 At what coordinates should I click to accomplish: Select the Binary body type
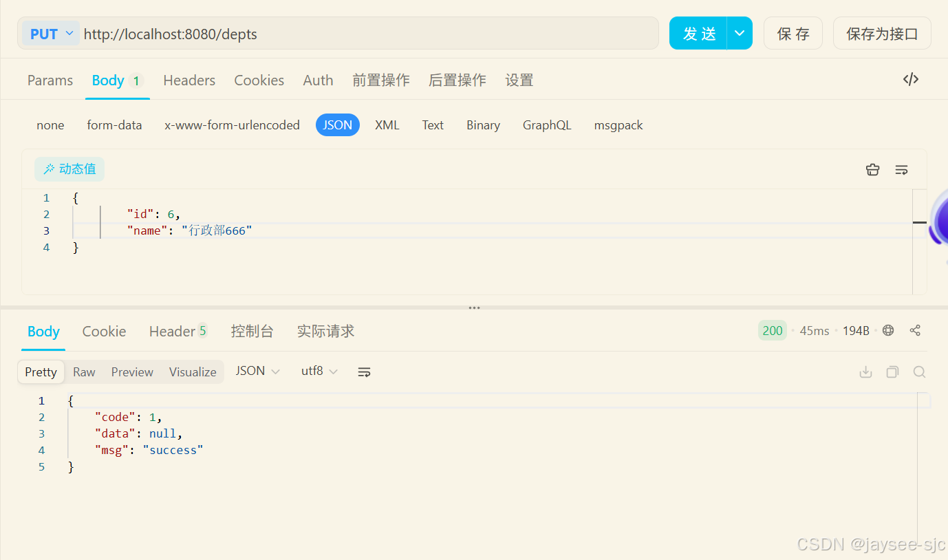483,125
